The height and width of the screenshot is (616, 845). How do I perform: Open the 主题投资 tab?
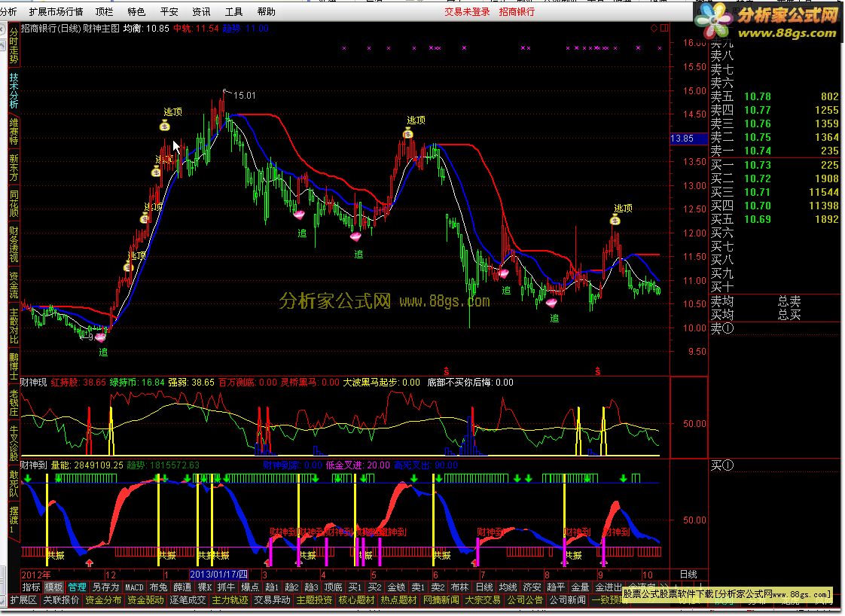(314, 600)
